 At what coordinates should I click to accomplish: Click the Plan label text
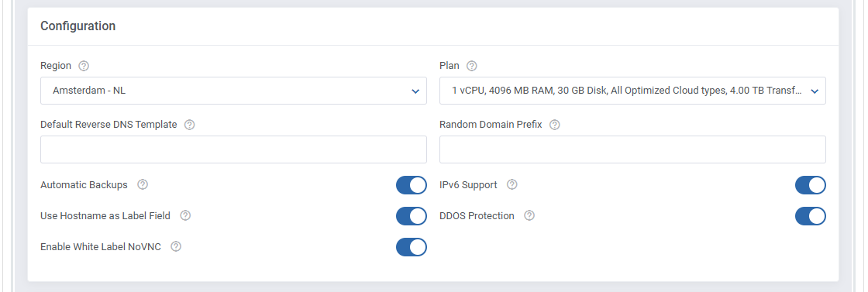449,66
